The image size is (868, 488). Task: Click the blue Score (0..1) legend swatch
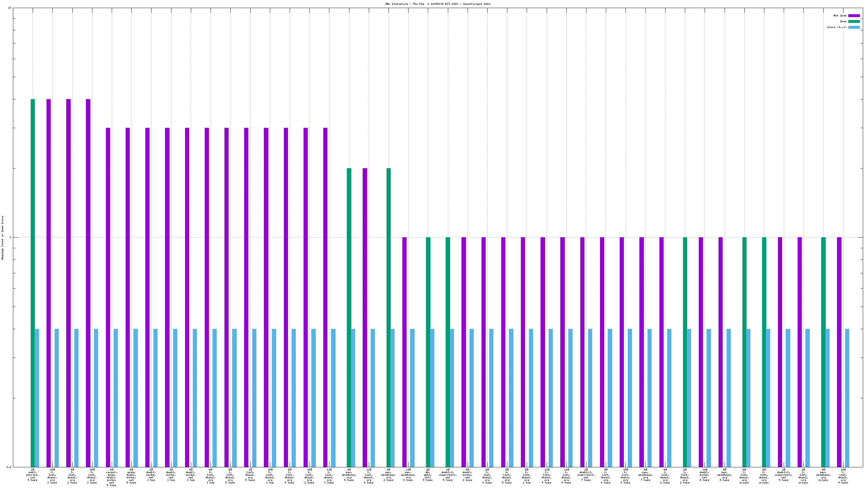point(853,27)
